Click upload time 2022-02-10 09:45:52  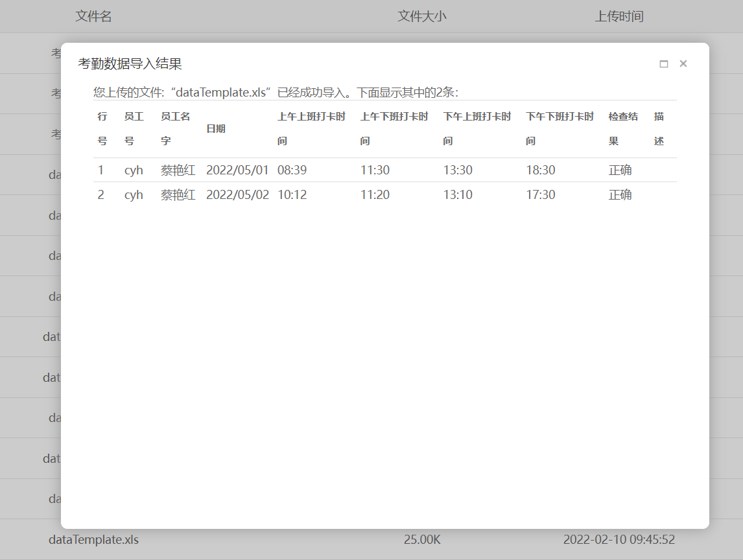[x=619, y=540]
